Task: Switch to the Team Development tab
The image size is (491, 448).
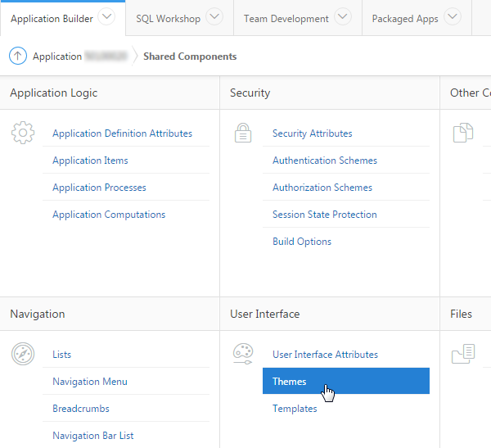Action: coord(286,18)
